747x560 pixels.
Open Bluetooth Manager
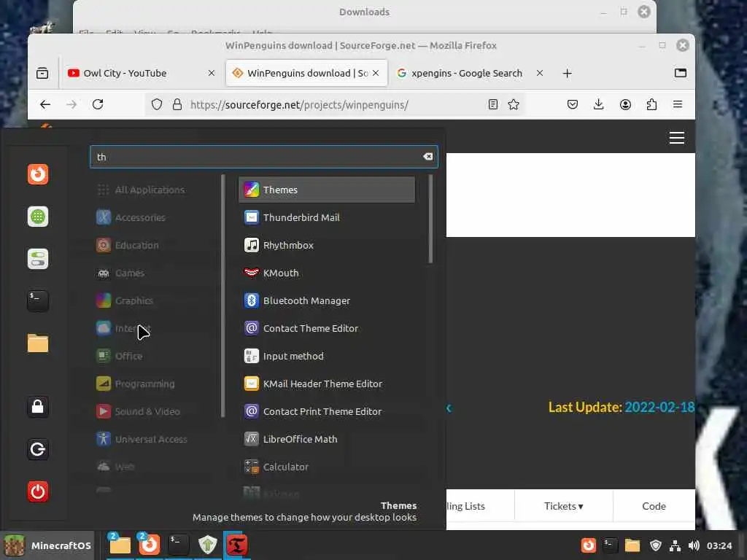[x=326, y=300]
